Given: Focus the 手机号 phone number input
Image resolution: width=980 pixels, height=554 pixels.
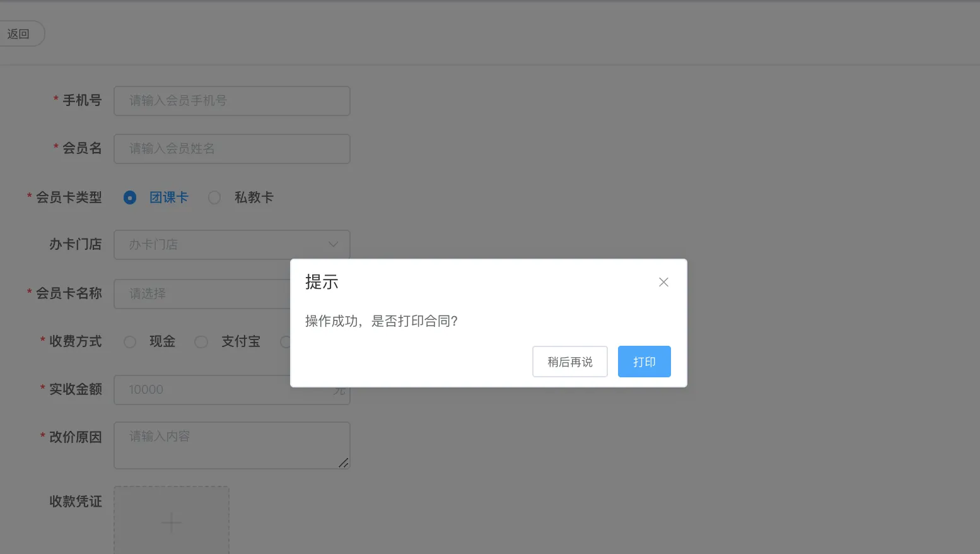Looking at the screenshot, I should tap(231, 101).
